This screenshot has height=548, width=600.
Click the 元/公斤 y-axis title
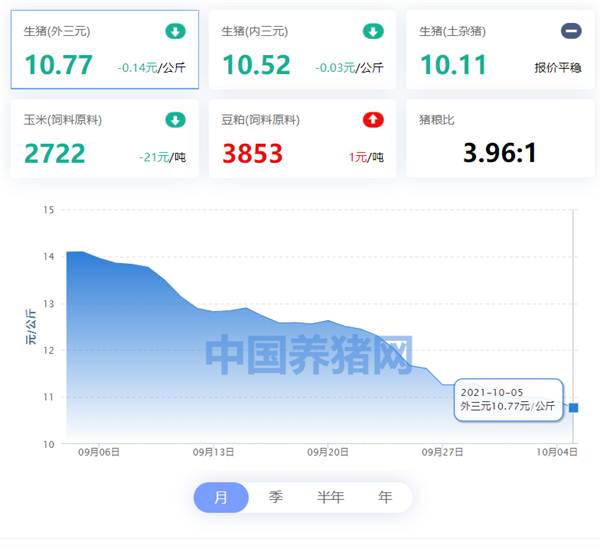[x=31, y=327]
